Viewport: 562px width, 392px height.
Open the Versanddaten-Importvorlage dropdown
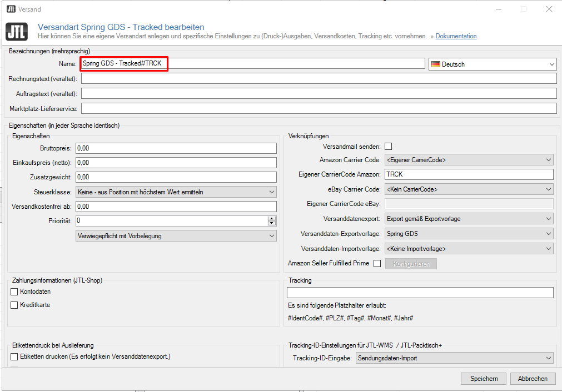click(469, 249)
